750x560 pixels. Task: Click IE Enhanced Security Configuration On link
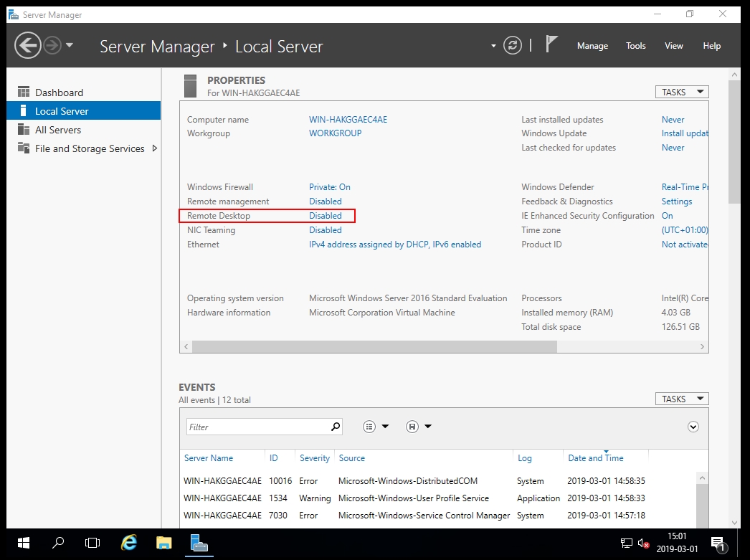pos(667,216)
